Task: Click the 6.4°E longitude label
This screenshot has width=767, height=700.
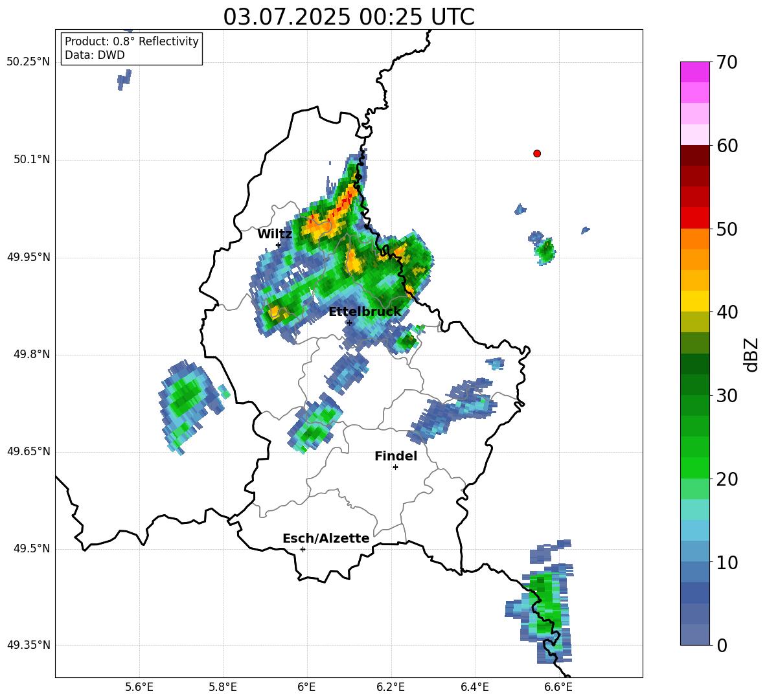Action: (474, 687)
